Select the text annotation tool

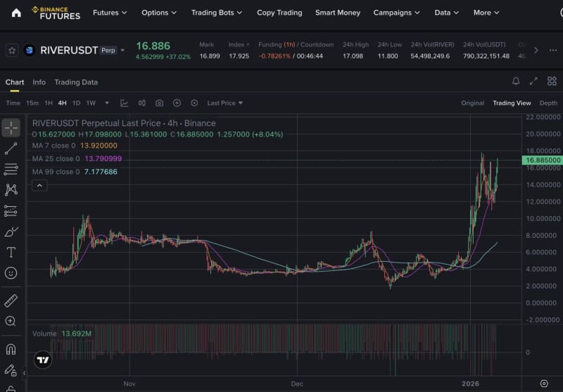[x=11, y=252]
